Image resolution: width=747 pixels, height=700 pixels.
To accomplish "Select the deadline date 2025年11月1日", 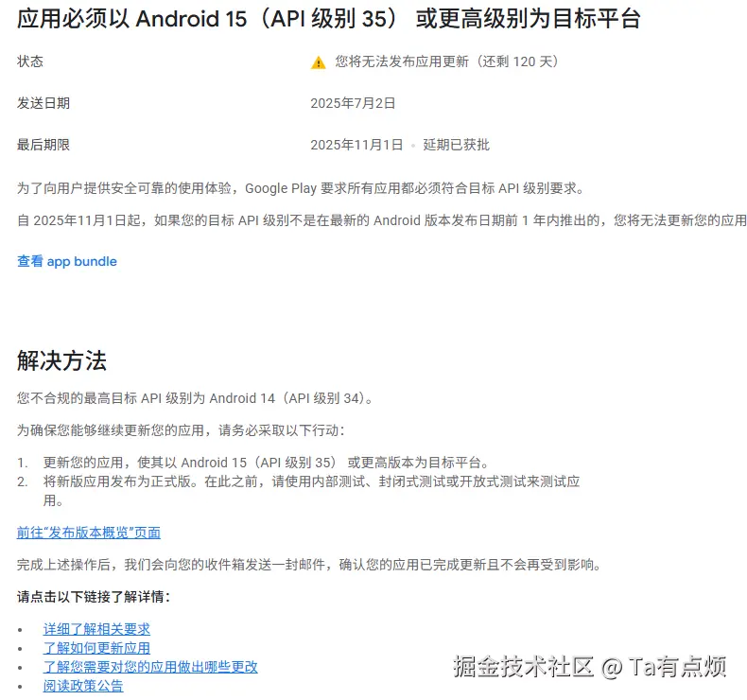I will 356,145.
